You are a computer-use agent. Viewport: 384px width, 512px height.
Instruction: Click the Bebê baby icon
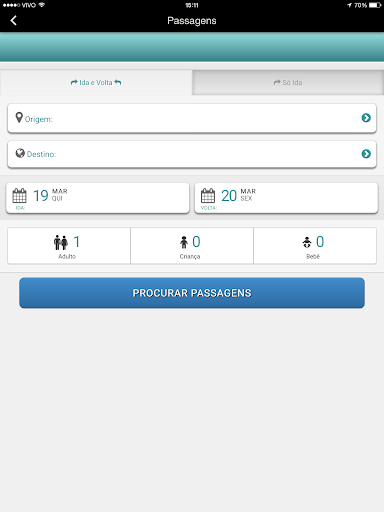(307, 242)
